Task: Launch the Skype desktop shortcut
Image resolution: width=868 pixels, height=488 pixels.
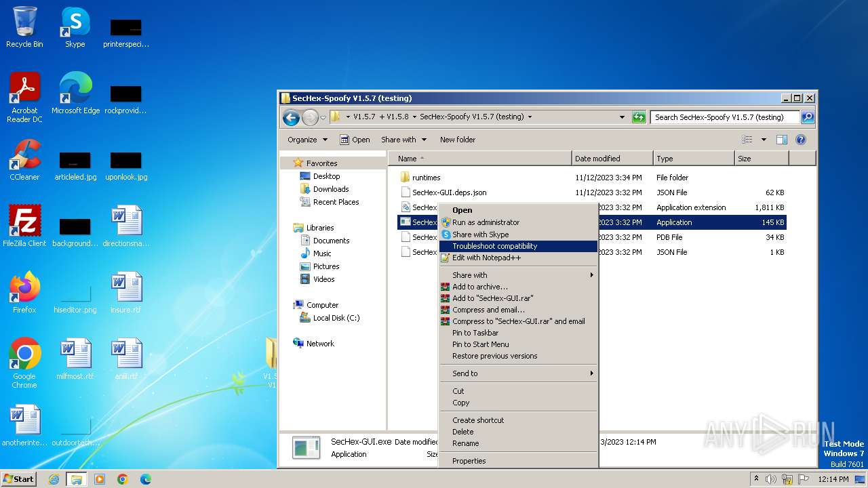Action: click(75, 27)
